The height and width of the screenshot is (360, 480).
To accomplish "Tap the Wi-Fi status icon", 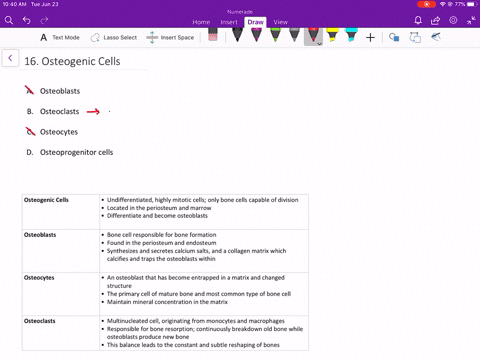I will (443, 4).
